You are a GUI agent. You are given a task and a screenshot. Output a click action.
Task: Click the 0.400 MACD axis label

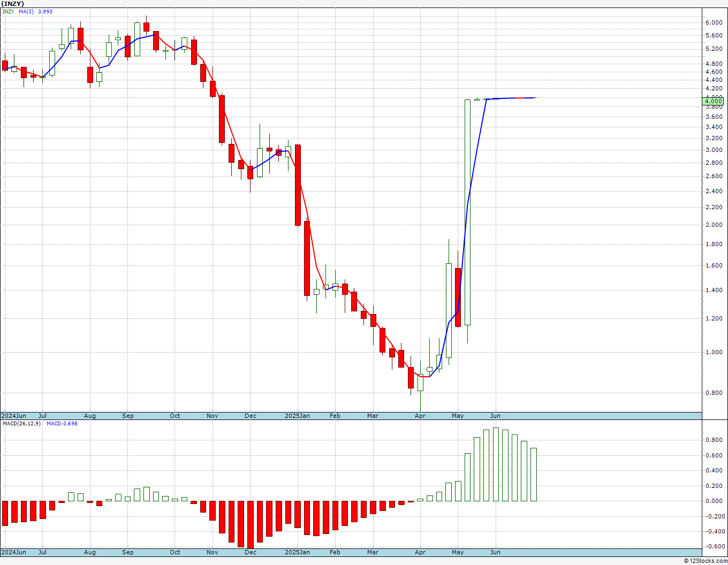pyautogui.click(x=714, y=471)
